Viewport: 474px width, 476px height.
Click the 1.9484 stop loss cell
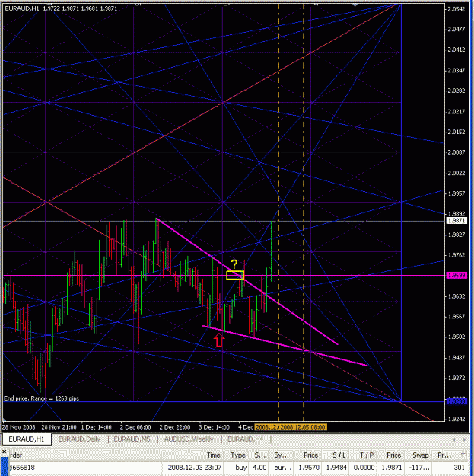coord(336,468)
